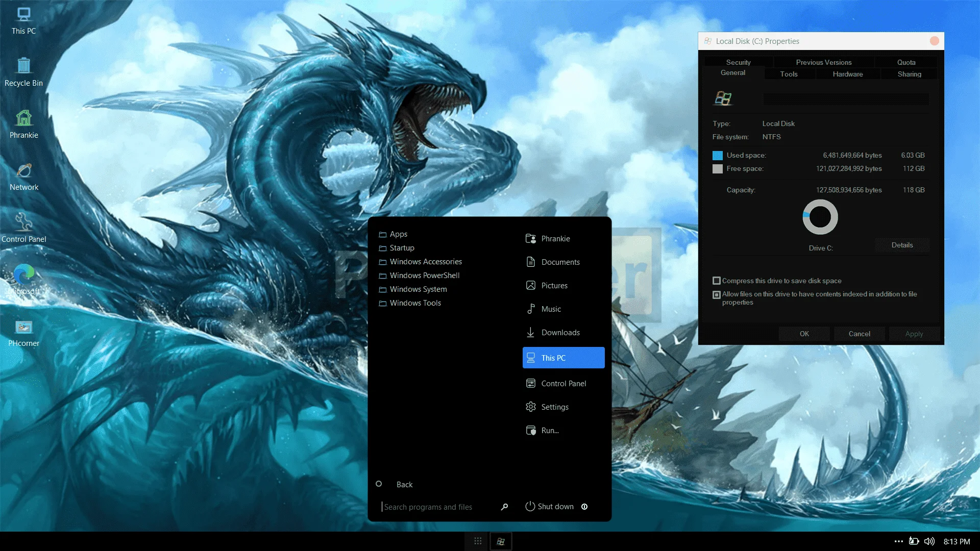The image size is (980, 551).
Task: Click the power icon beside Shut down
Action: 530,506
